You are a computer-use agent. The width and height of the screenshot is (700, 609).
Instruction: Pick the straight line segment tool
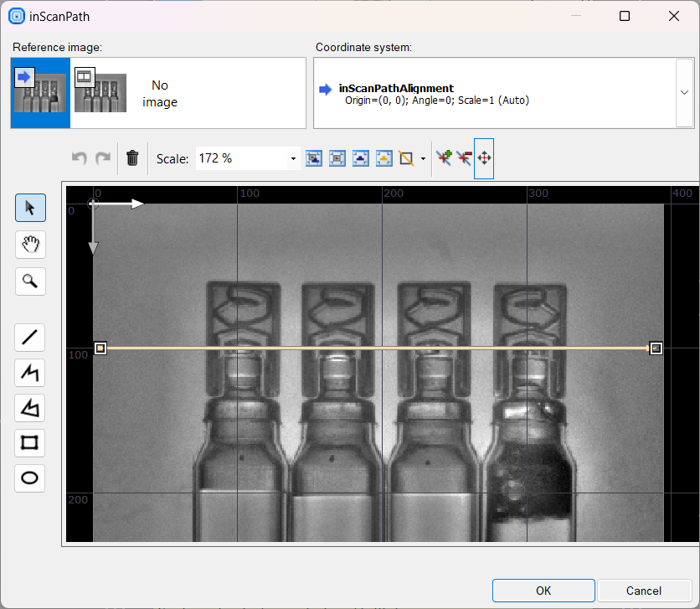click(x=30, y=338)
